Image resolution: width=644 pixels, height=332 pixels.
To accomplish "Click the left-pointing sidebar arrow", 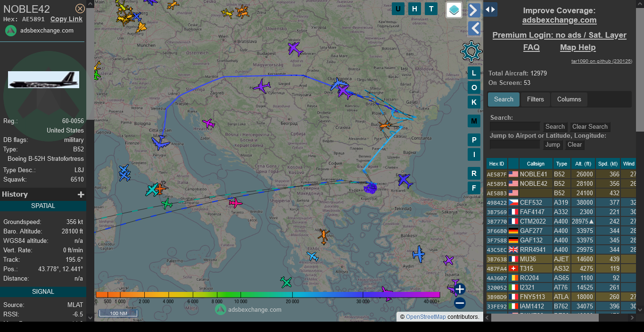I will pos(474,28).
